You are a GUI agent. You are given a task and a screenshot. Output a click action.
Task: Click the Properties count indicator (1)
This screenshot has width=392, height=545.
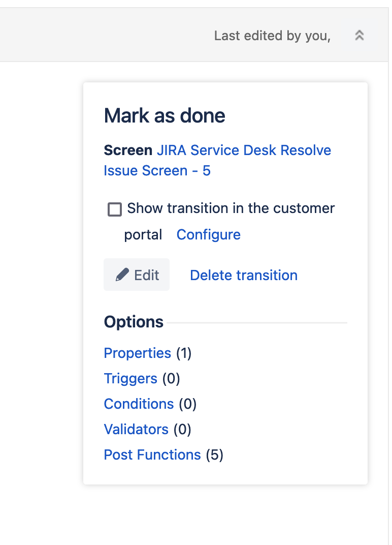coord(184,353)
